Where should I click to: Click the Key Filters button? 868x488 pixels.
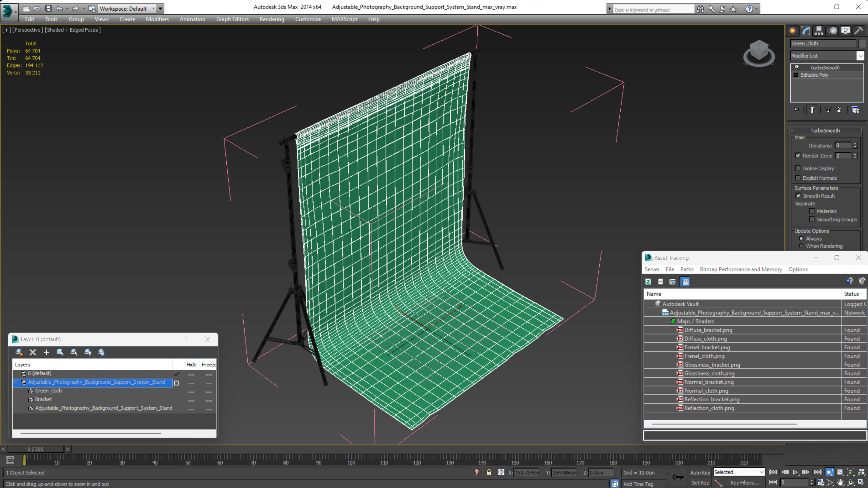coord(744,483)
